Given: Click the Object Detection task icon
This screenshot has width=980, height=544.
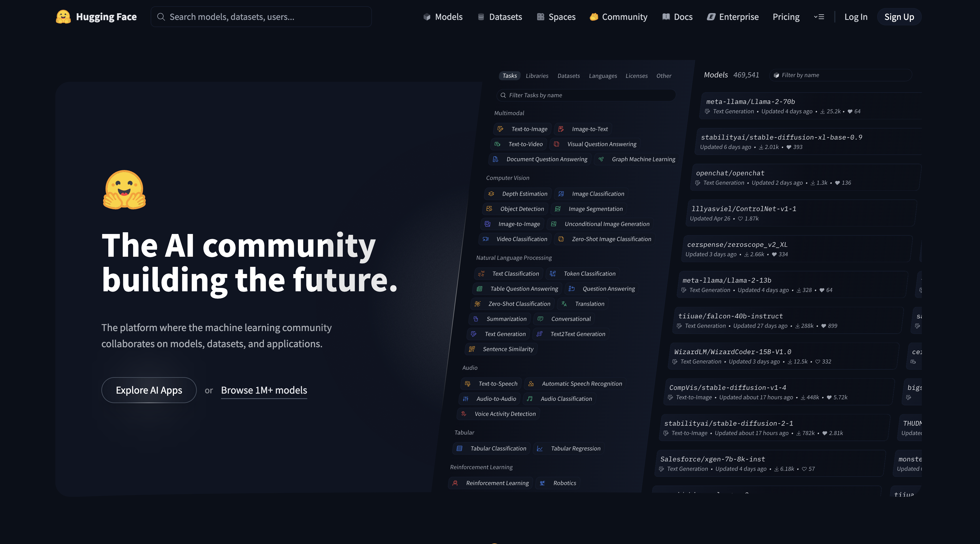Looking at the screenshot, I should coord(489,209).
